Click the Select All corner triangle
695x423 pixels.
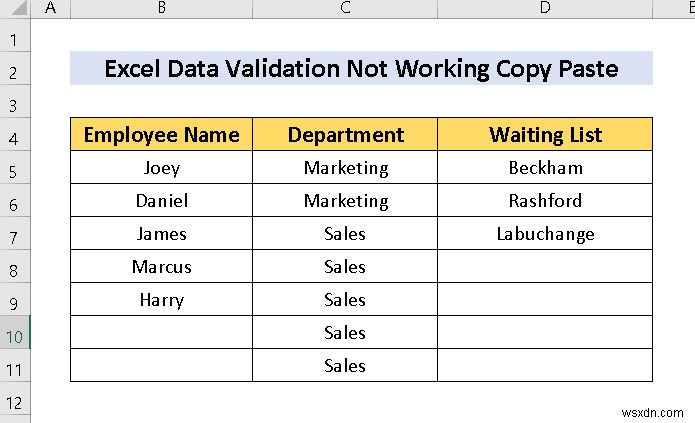click(x=15, y=9)
